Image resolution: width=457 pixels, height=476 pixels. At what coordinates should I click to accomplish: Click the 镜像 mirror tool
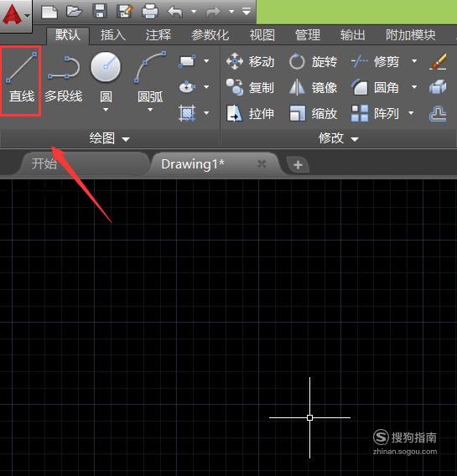click(x=313, y=87)
